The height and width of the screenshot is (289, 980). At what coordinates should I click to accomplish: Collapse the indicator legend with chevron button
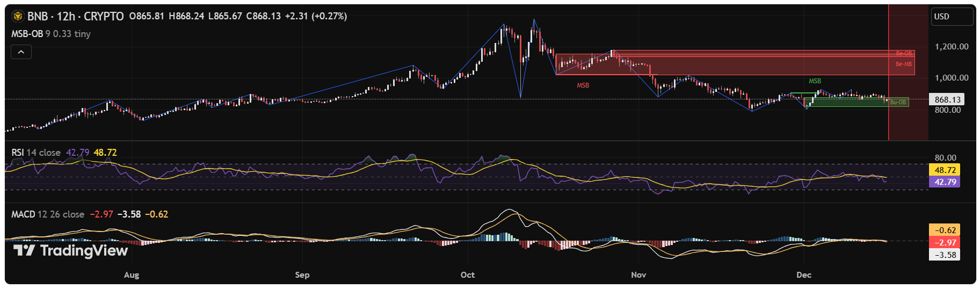click(x=21, y=52)
